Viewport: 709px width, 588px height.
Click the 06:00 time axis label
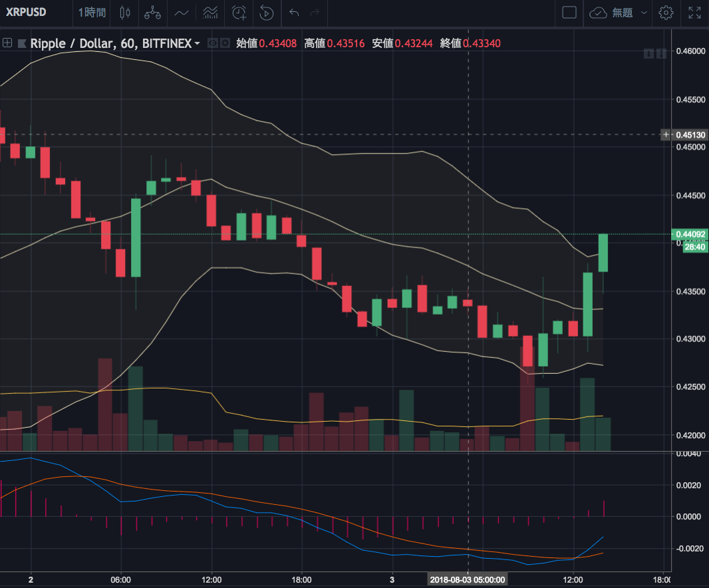click(121, 580)
